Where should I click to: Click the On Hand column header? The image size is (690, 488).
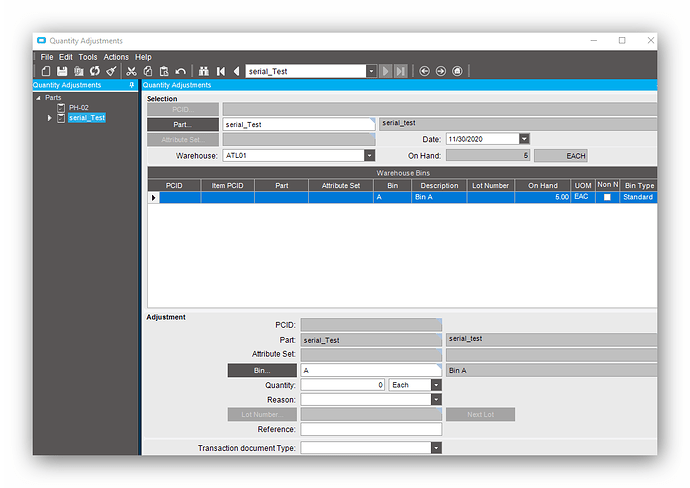click(543, 186)
